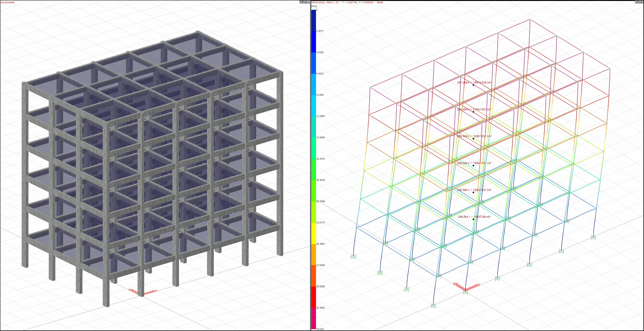Click the cyan legend swatch at 9.2309

tap(313, 105)
